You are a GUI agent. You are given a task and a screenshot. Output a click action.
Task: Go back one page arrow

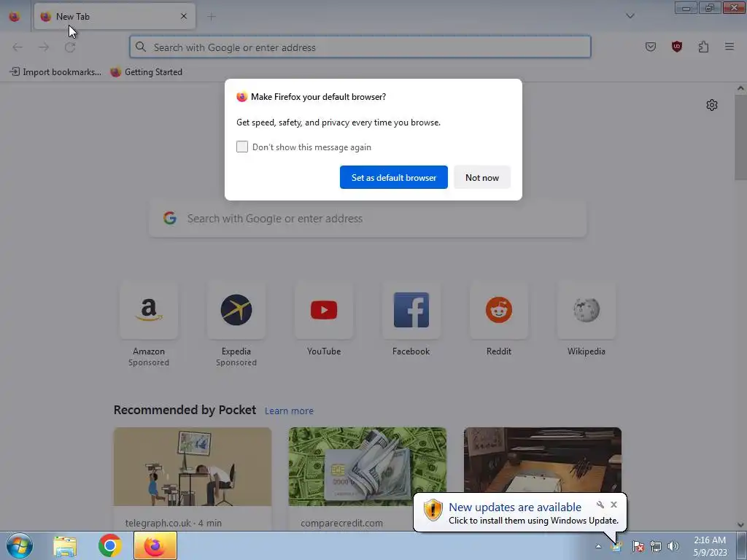point(18,47)
